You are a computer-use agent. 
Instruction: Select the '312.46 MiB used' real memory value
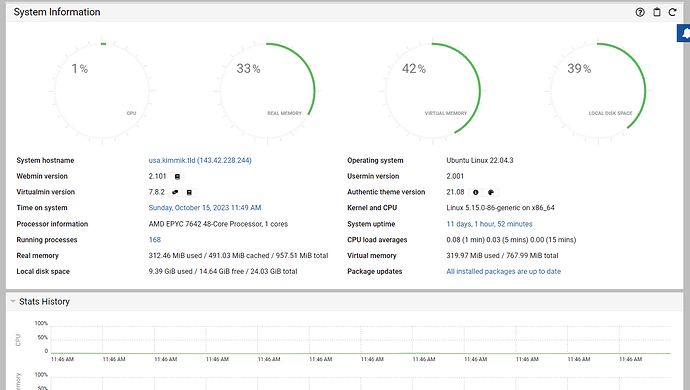(x=175, y=256)
